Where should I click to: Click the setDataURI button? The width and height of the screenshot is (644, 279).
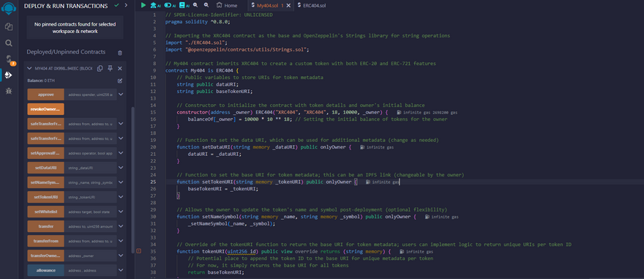click(45, 168)
